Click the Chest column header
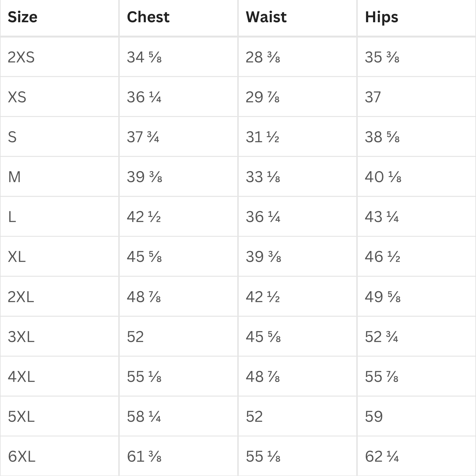The image size is (476, 476). coord(148,17)
